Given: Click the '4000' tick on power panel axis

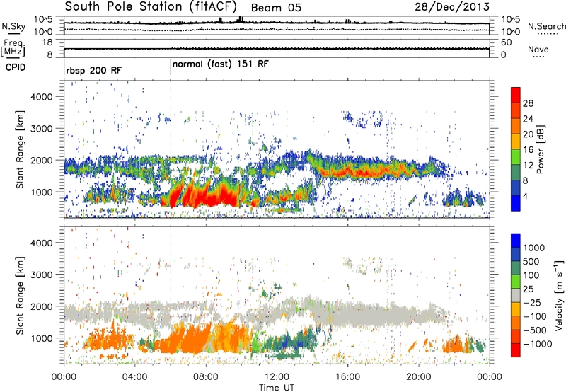Looking at the screenshot, I should click(41, 97).
